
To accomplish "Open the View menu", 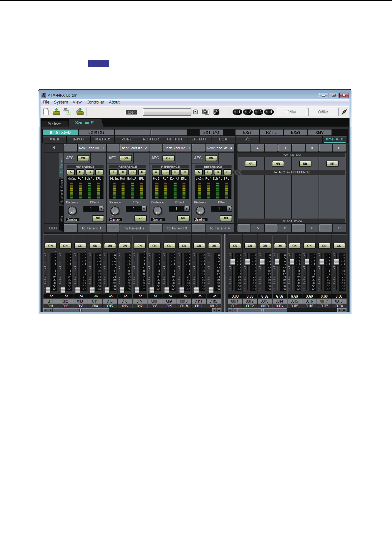I will (77, 102).
